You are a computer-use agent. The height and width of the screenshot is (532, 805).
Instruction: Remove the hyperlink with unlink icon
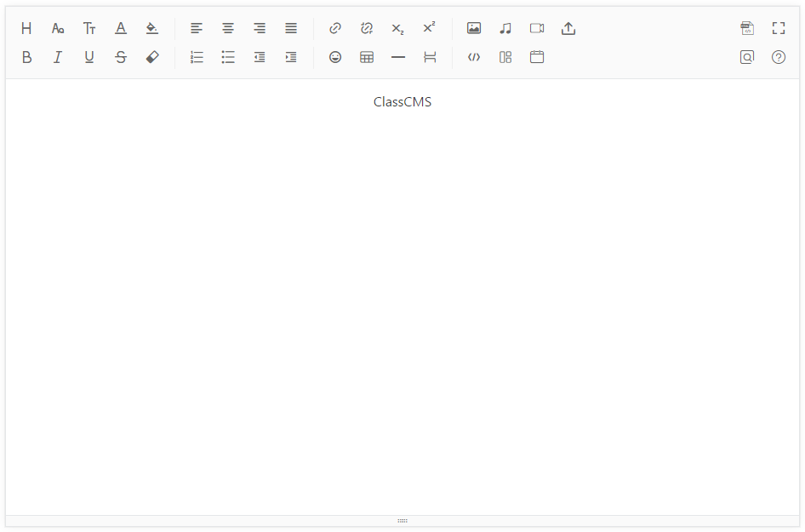[x=367, y=28]
